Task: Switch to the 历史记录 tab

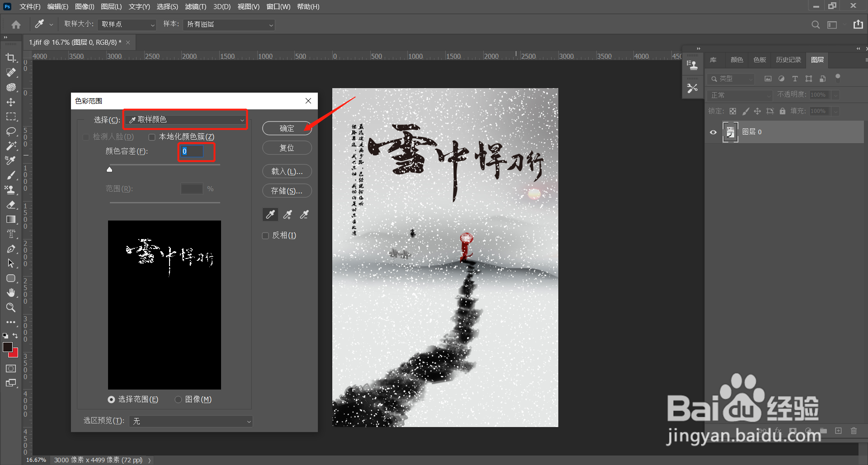Action: 788,60
